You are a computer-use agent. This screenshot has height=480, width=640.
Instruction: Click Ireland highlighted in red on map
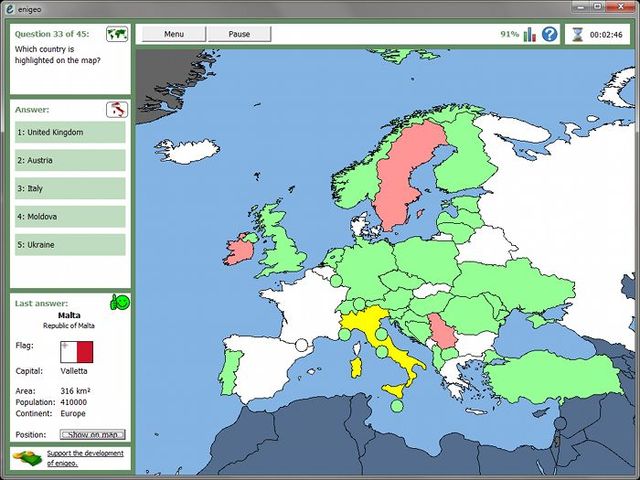[x=241, y=250]
